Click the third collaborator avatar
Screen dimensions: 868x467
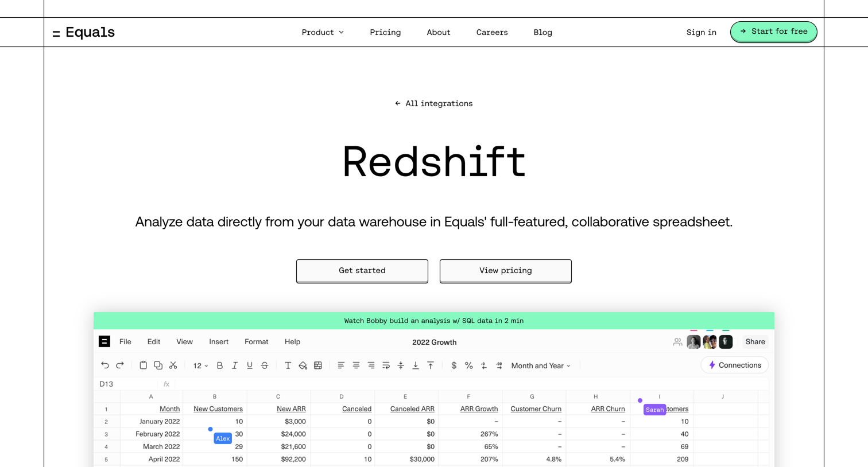726,342
